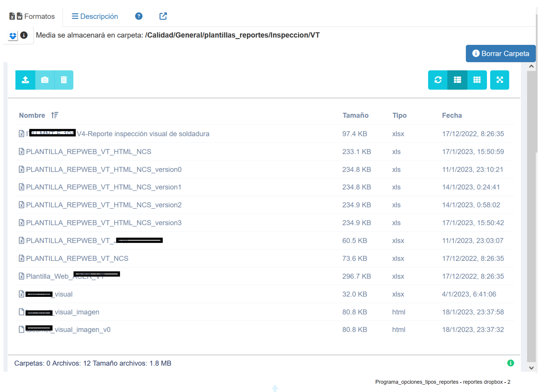Click the vertical scrollbar down arrow

(531, 368)
